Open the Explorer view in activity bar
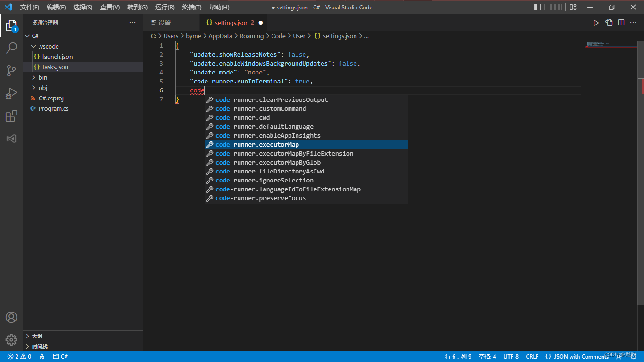 pos(11,25)
